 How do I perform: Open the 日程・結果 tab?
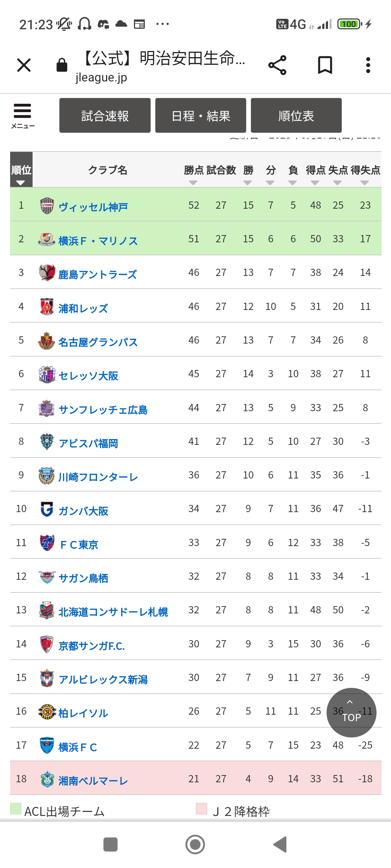(201, 116)
